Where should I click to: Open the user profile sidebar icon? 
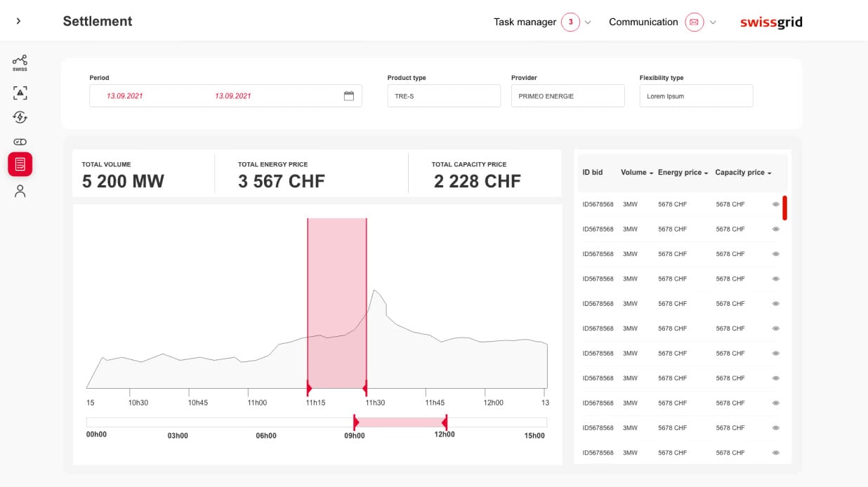point(20,191)
